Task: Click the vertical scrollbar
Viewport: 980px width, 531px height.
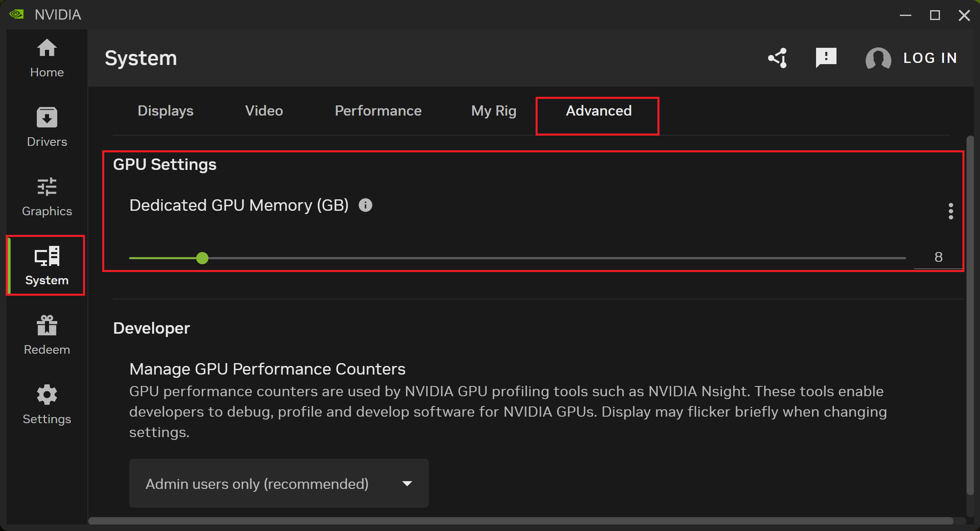Action: pyautogui.click(x=970, y=315)
